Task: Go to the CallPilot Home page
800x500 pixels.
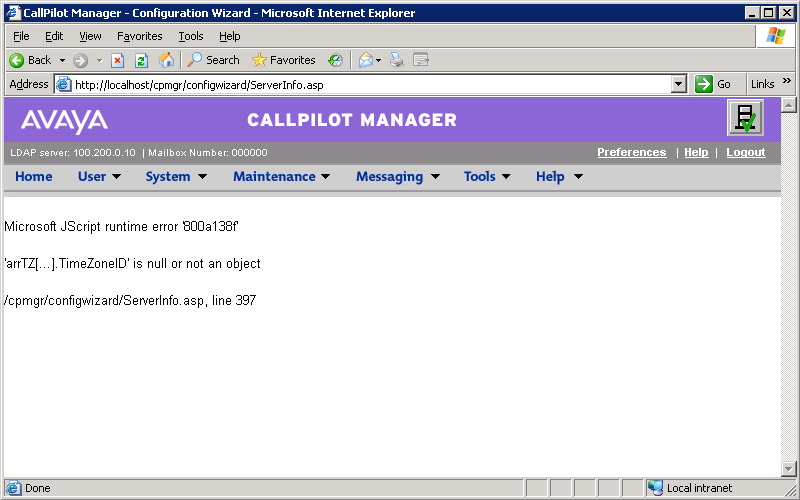Action: coord(34,177)
